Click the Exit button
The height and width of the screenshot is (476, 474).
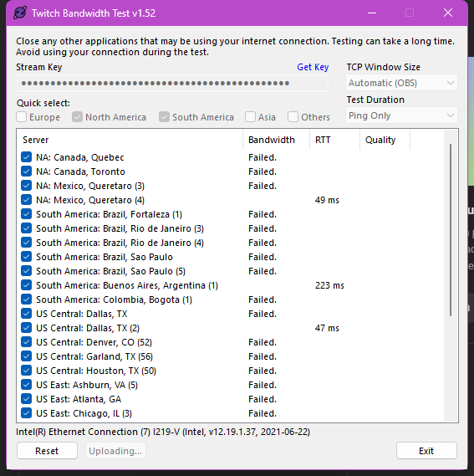(426, 451)
